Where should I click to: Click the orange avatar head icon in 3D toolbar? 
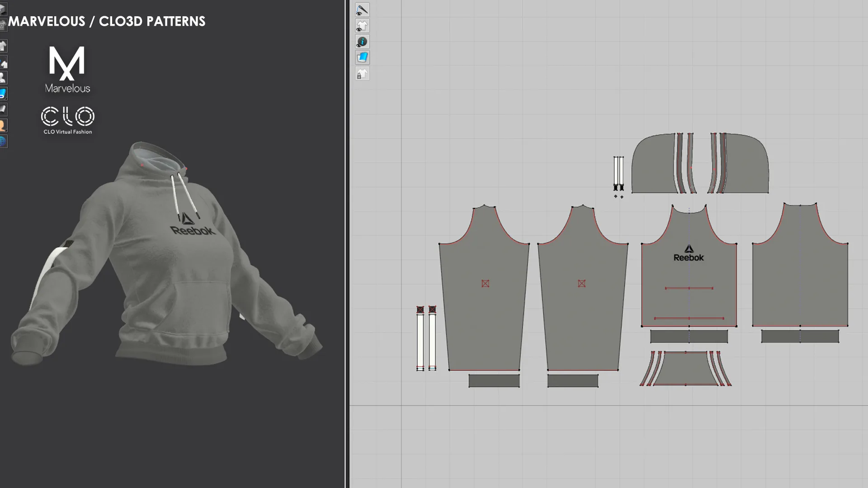pyautogui.click(x=3, y=125)
